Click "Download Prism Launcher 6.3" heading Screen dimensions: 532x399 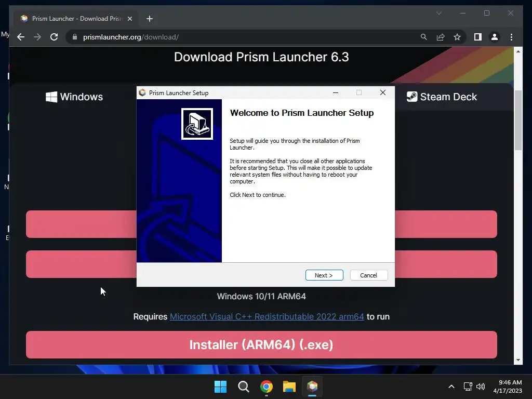261,57
